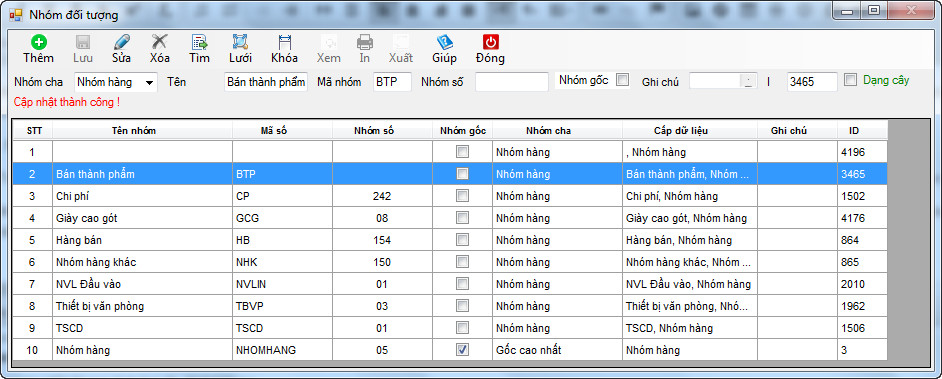Click the Ghi chú input field
Screen dimensions: 942x379
tap(715, 82)
